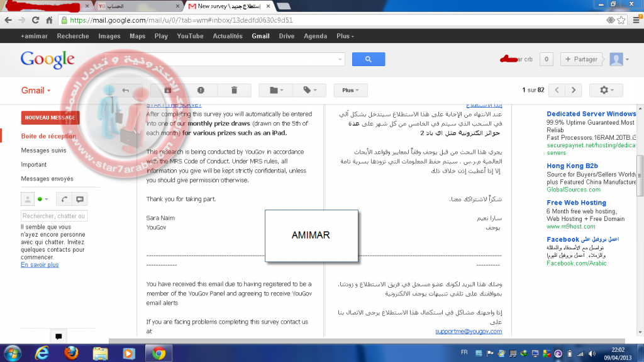Go back in the browser
644x362 pixels.
[8, 20]
